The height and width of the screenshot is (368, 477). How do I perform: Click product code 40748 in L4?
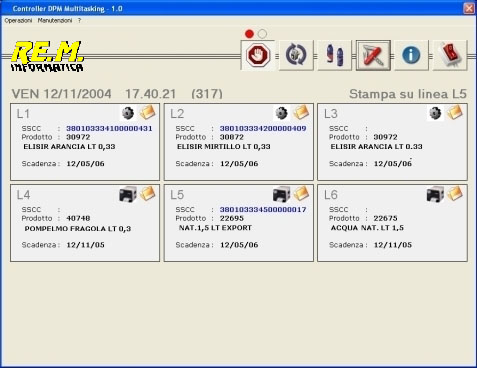(78, 218)
